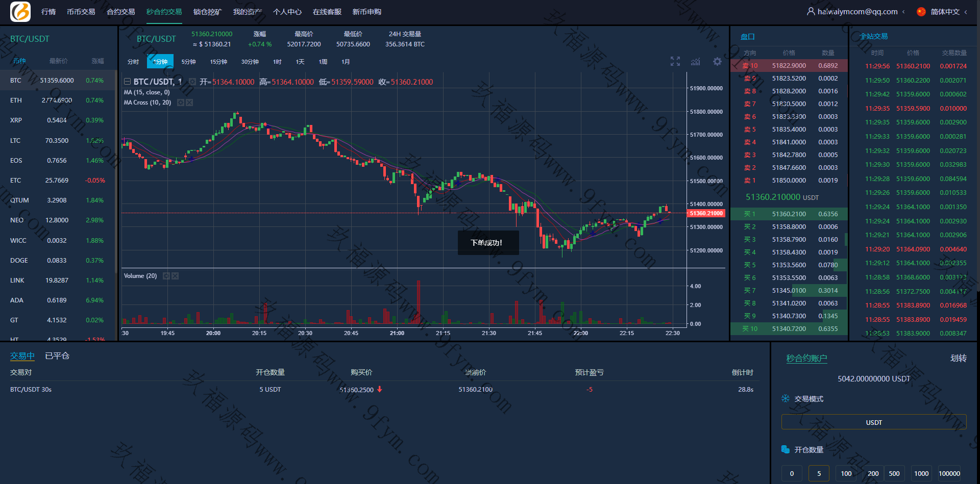Collapse the BTC/USDT chart legend box
Screen dimensions: 980x484
pyautogui.click(x=128, y=82)
